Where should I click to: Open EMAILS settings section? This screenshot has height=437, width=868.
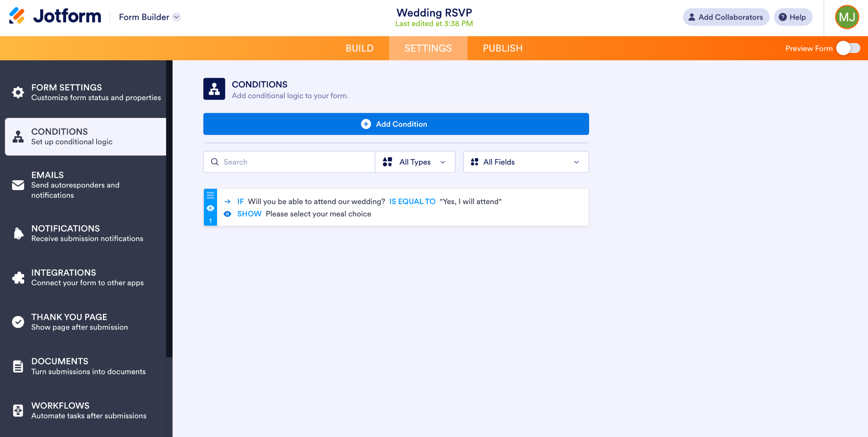[x=86, y=185]
